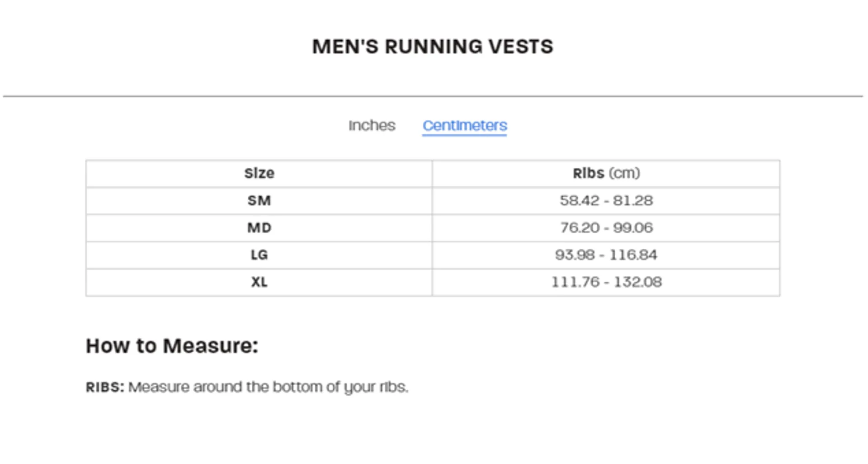Screen dimensions: 868x464
Task: Click the 76.20 - 99.06 measurement value
Action: [x=606, y=227]
